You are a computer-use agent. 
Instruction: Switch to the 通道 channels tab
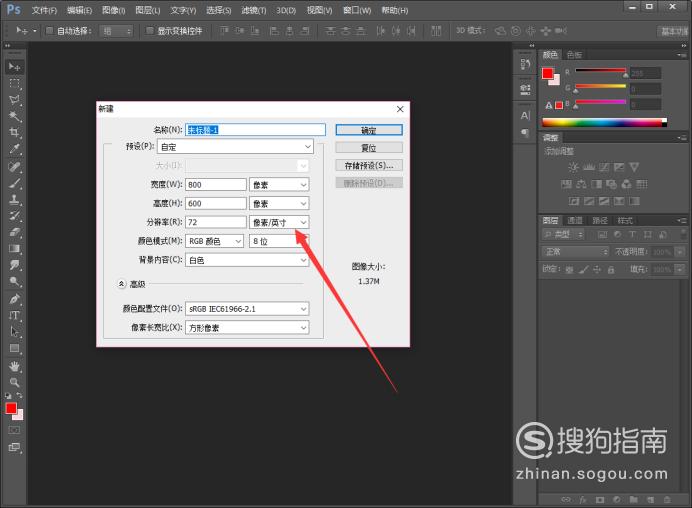(575, 220)
